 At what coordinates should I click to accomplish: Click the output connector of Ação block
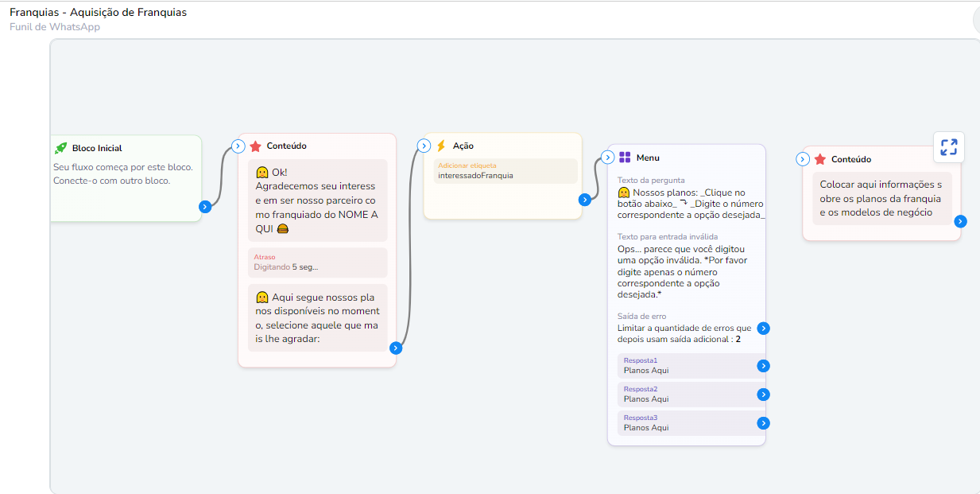[x=585, y=200]
